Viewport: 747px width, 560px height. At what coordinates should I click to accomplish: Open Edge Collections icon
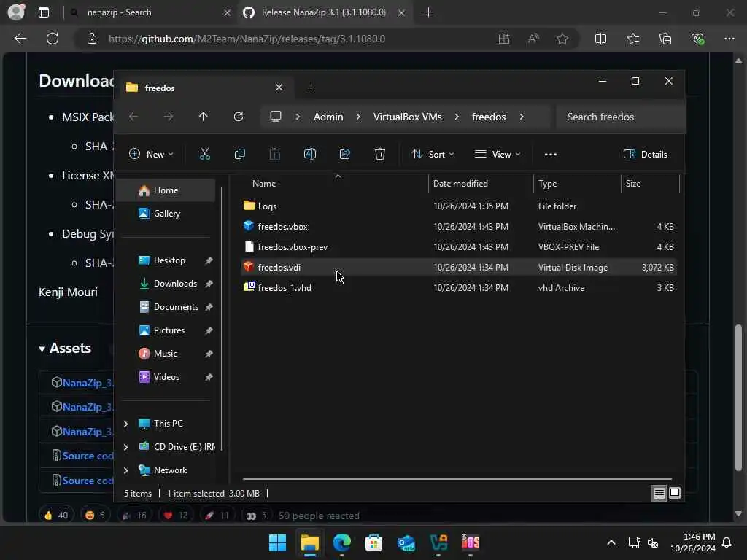665,39
